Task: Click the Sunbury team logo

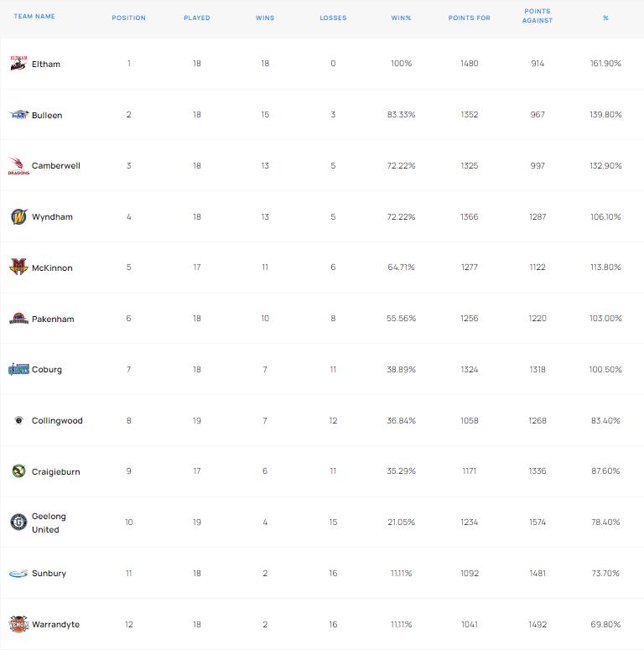Action: 18,574
